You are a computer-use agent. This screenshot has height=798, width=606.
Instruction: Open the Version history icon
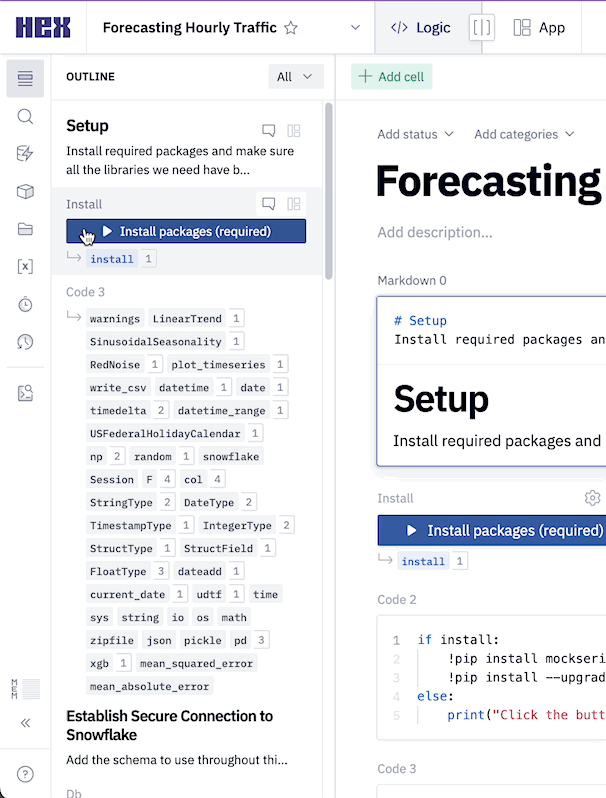pyautogui.click(x=25, y=342)
